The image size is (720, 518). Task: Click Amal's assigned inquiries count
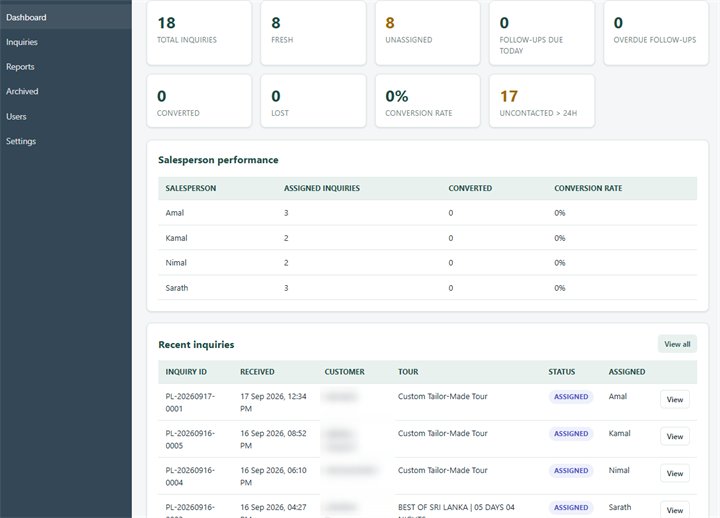tap(286, 213)
